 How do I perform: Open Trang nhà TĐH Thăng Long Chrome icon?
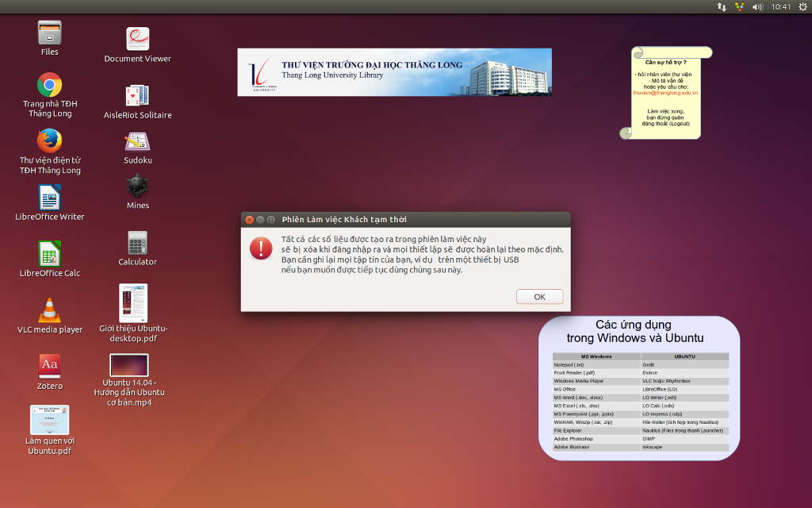pos(50,85)
